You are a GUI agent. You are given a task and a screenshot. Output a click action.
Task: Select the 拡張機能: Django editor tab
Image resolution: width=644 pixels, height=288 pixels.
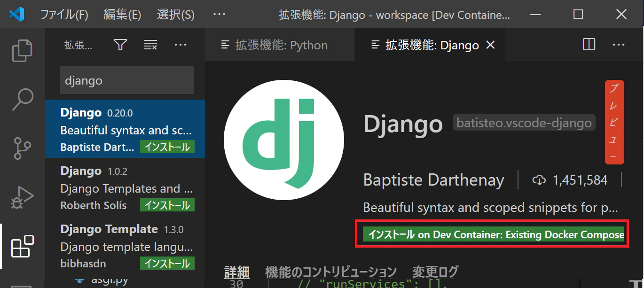430,45
